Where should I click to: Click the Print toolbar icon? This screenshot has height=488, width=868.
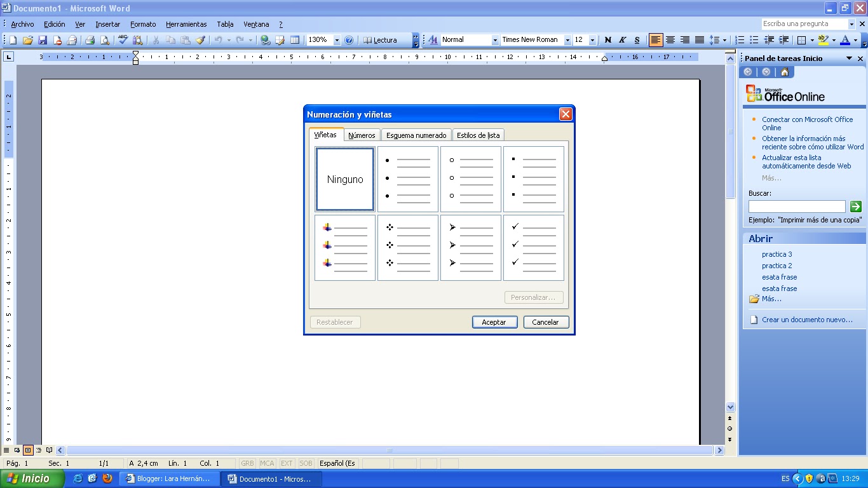pyautogui.click(x=90, y=40)
